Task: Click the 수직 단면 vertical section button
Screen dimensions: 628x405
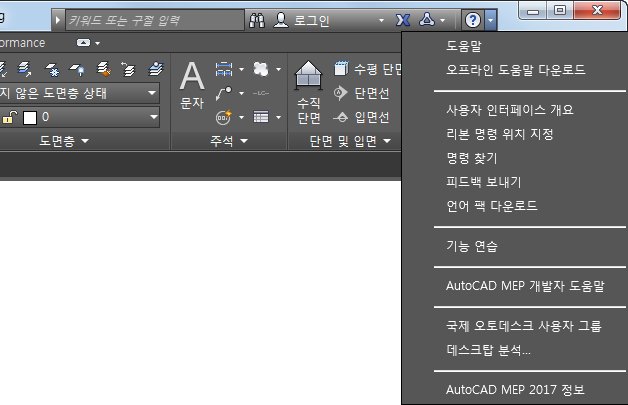Action: (308, 93)
